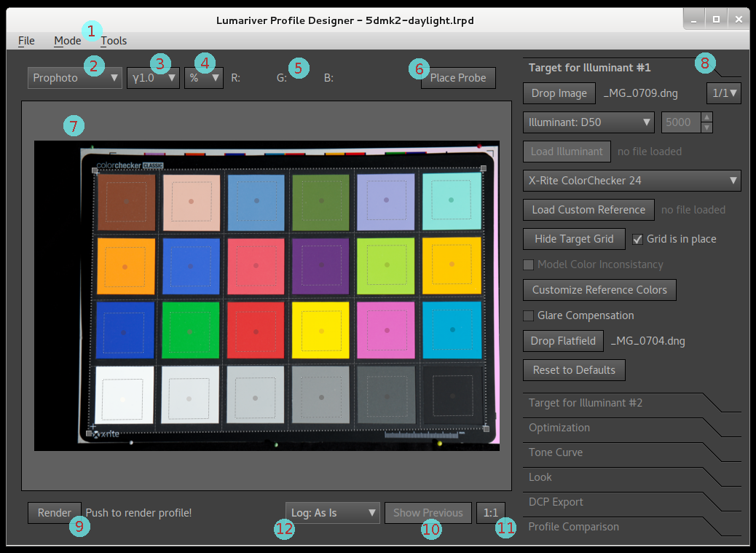Open the Tools menu
This screenshot has width=756, height=553.
[114, 41]
